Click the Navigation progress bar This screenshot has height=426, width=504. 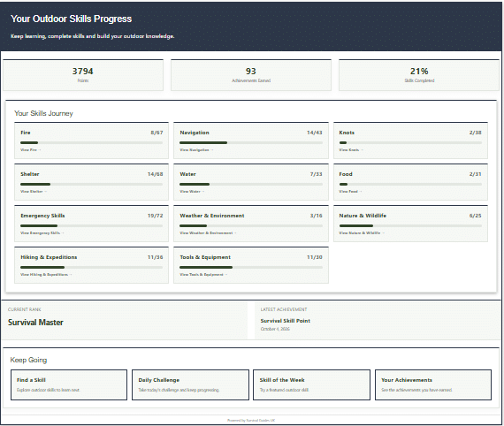point(251,142)
